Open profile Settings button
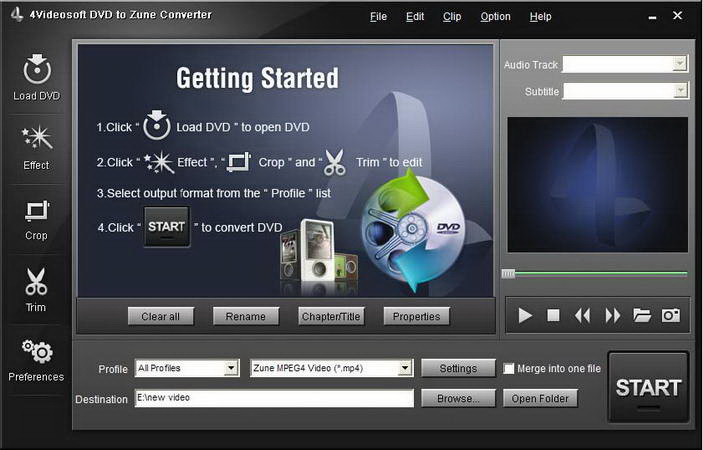The image size is (703, 450). coord(458,368)
